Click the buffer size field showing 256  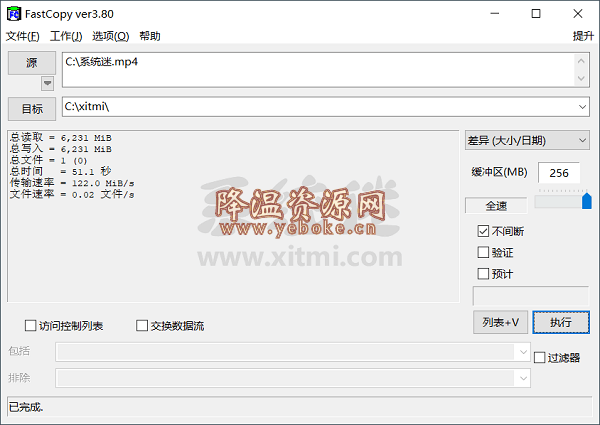559,173
